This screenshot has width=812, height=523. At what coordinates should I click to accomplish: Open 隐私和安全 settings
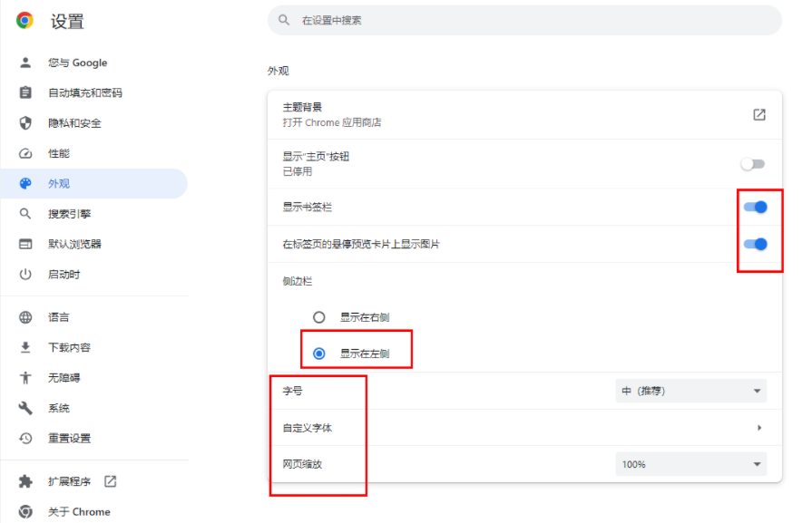94,123
